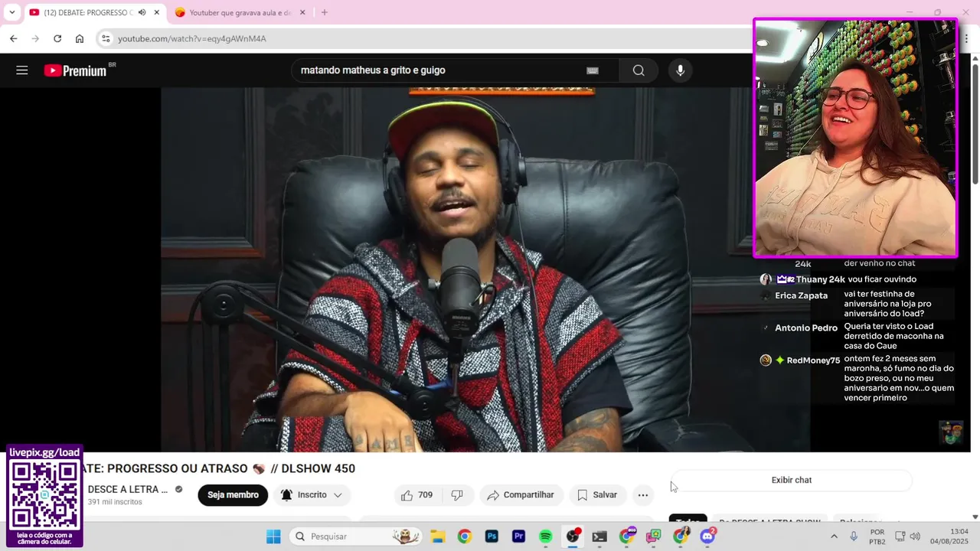This screenshot has height=551, width=980.
Task: Click the channel verified badge
Action: click(x=179, y=489)
